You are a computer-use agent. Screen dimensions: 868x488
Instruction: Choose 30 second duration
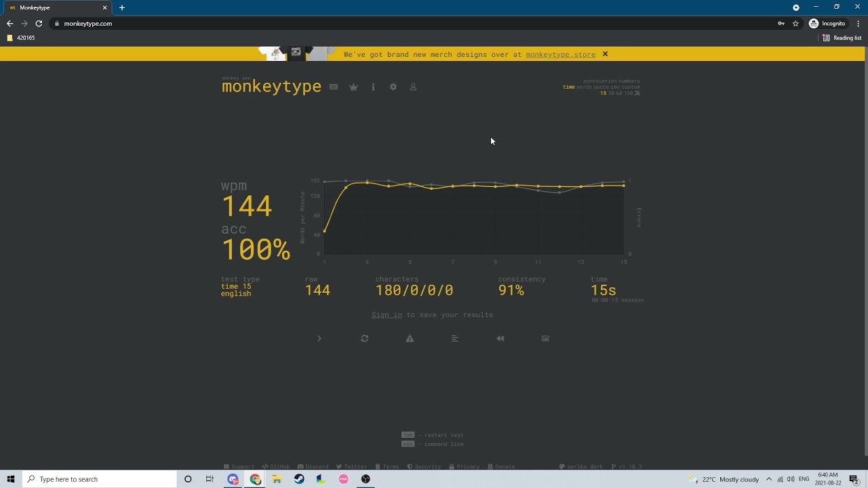(x=611, y=93)
